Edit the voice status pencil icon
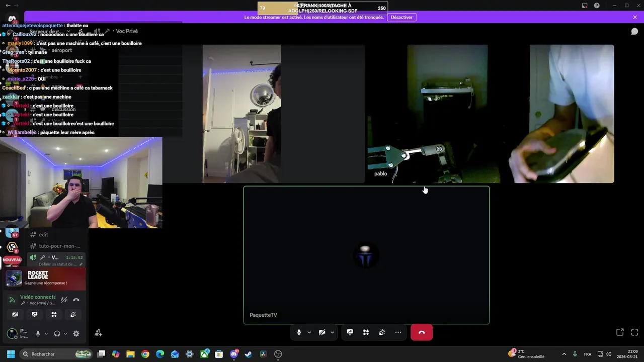The height and width of the screenshot is (362, 644). (x=81, y=264)
